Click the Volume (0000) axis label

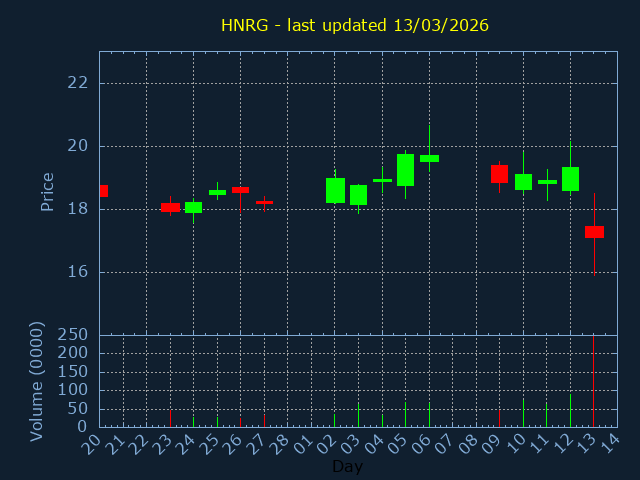point(37,380)
